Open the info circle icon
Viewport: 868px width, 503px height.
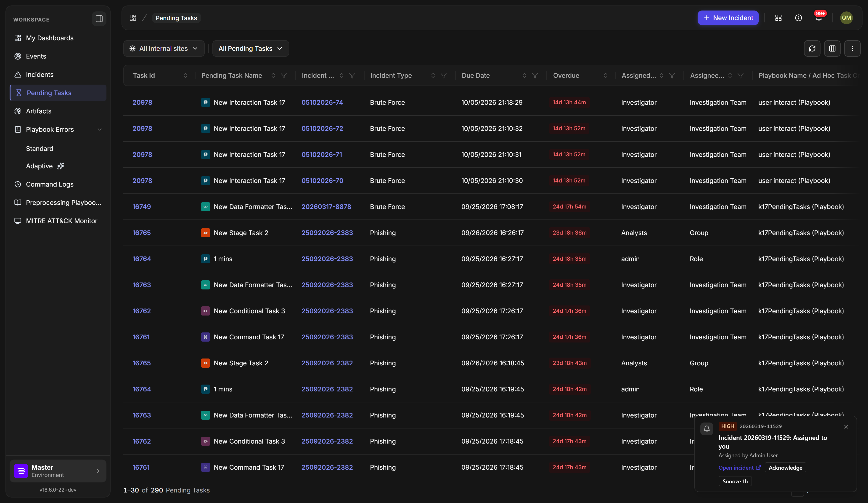click(798, 18)
